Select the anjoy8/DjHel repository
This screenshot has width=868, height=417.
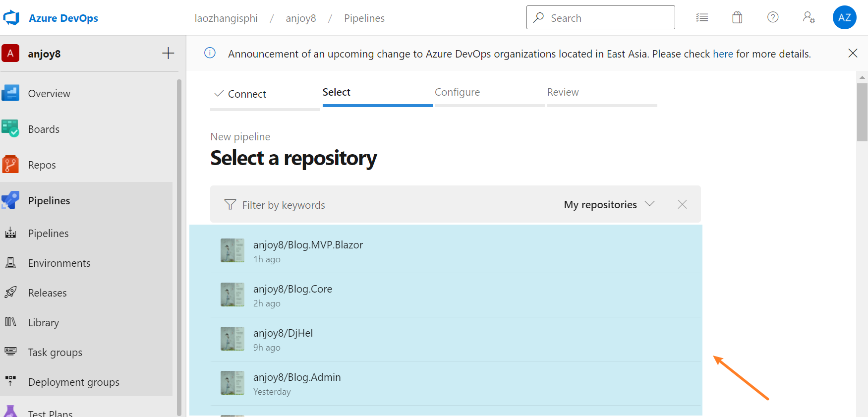click(x=456, y=339)
